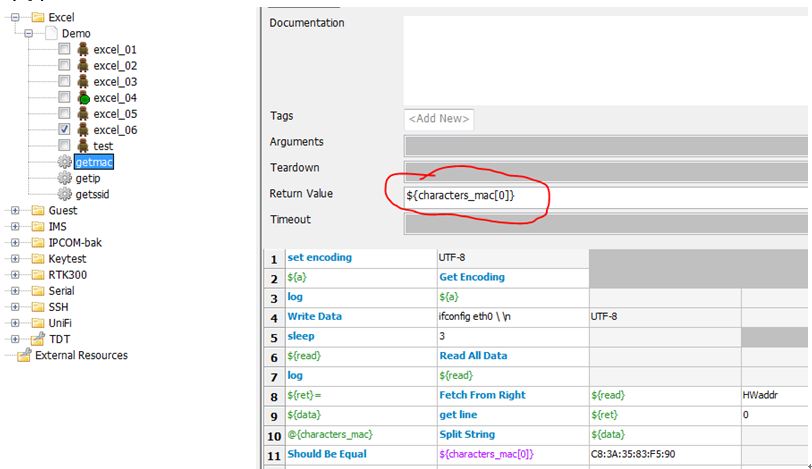Click the robot icon beside test

83,146
